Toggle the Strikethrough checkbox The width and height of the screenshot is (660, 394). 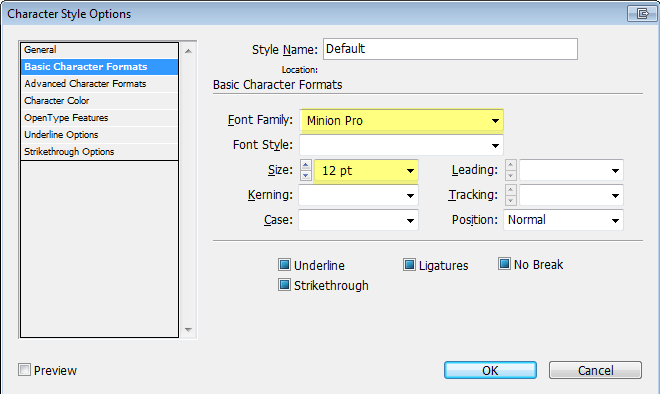pos(285,285)
